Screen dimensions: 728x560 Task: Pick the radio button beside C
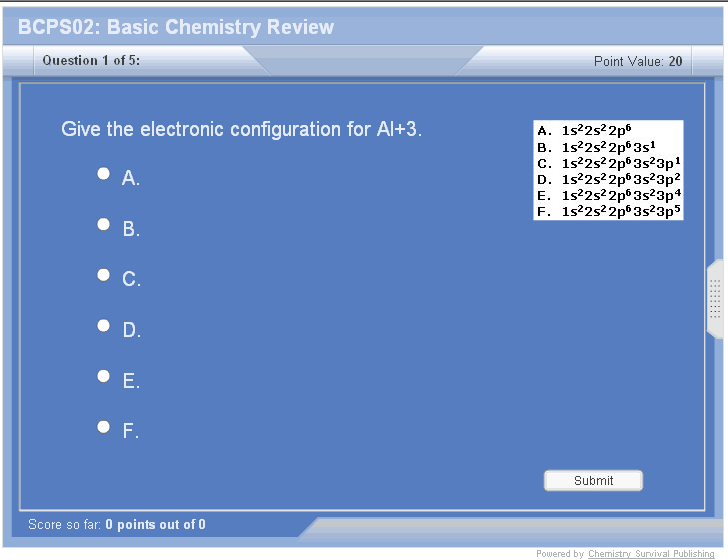click(104, 275)
